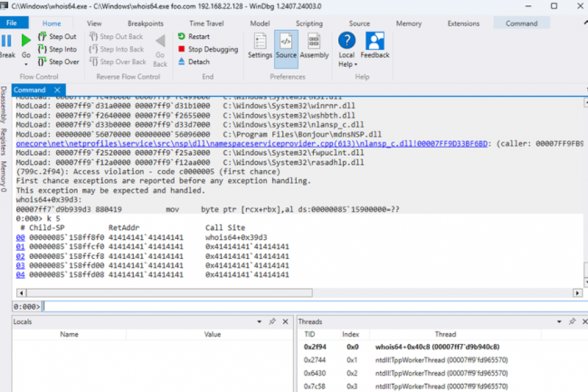The image size is (588, 392).
Task: Click Stop Debugging red square
Action: click(182, 49)
